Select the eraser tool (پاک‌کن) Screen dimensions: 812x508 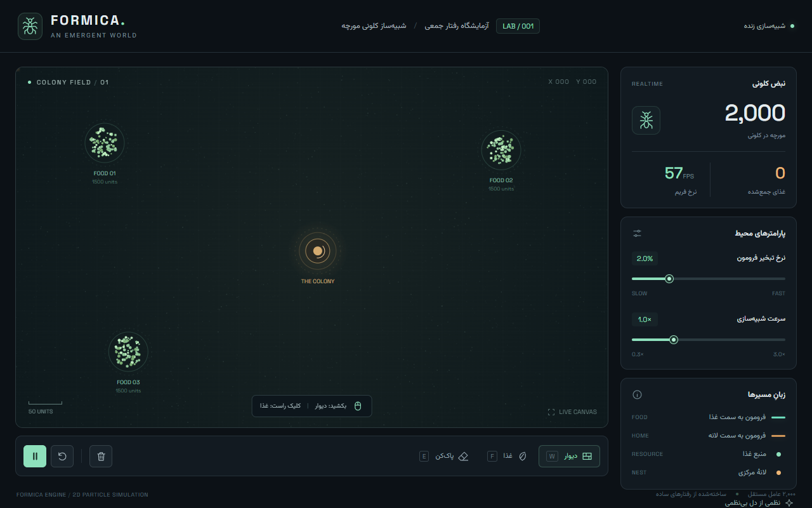[444, 456]
